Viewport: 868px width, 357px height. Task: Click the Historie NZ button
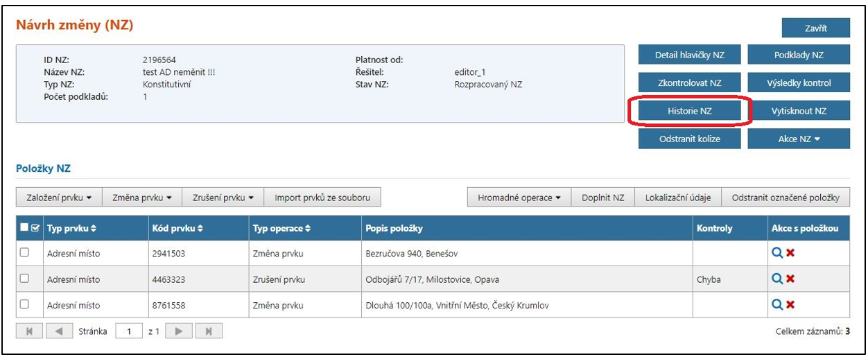[x=689, y=111]
